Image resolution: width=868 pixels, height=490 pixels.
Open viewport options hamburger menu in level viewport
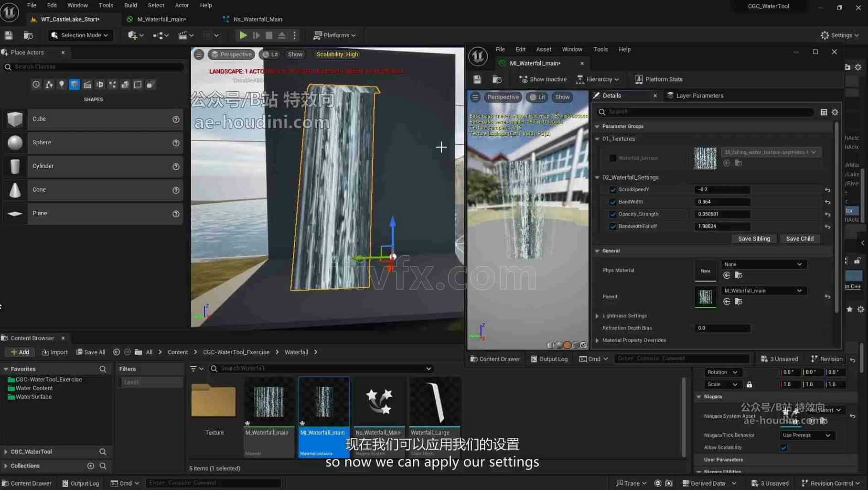click(x=199, y=54)
